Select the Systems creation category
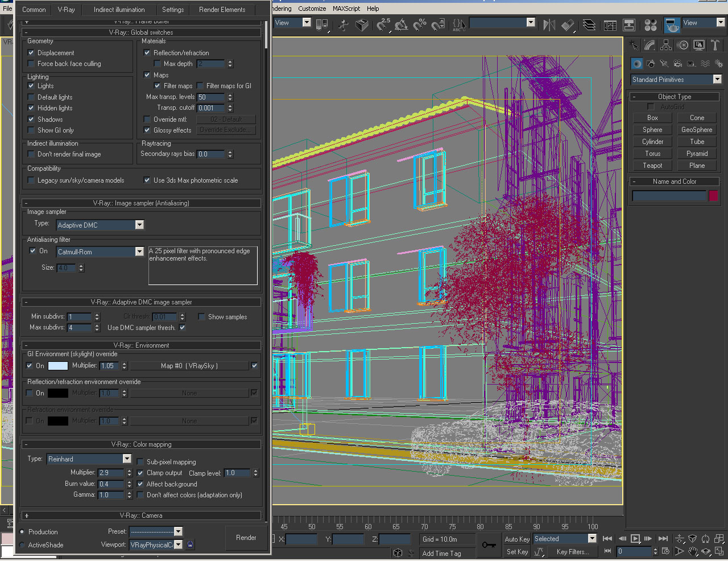Screen dimensions: 728x561 (x=719, y=64)
